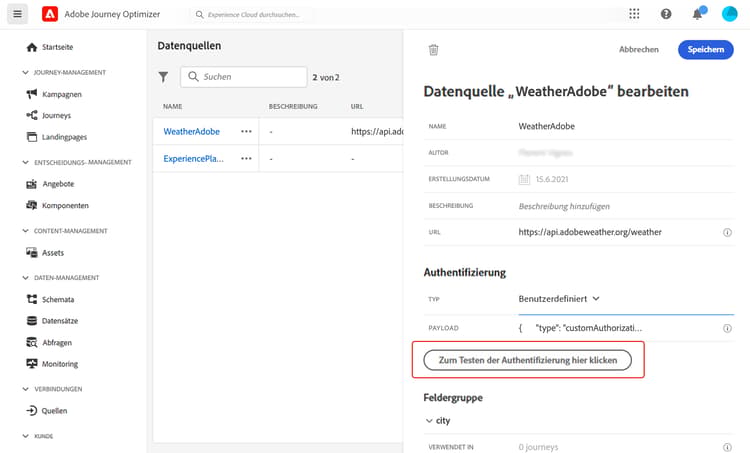Collapse the Kunde section

pos(25,436)
